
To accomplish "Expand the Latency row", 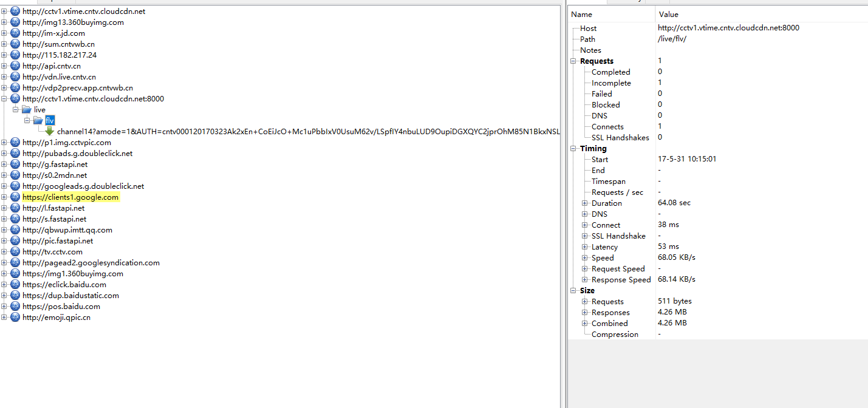I will pos(585,247).
